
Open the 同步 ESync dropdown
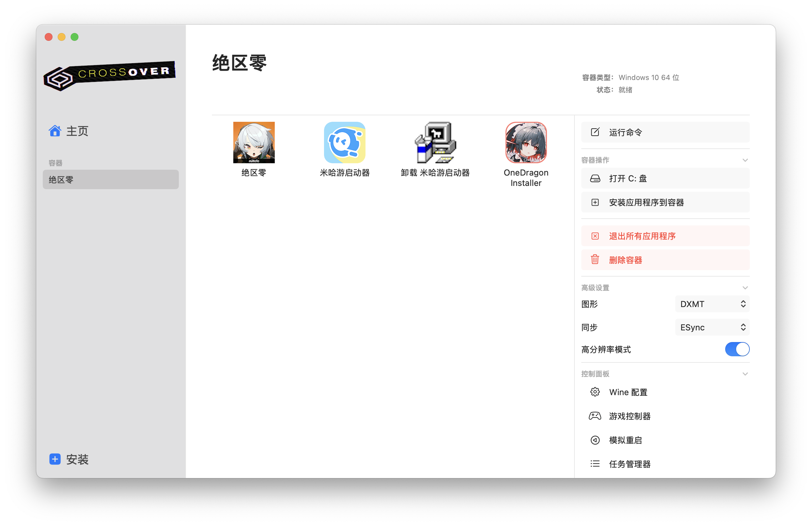712,327
